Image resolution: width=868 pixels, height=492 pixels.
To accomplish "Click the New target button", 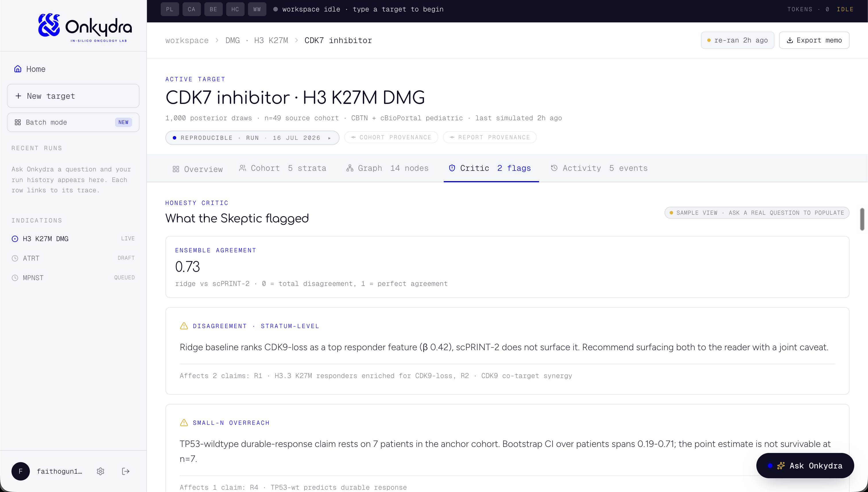I will tap(73, 96).
